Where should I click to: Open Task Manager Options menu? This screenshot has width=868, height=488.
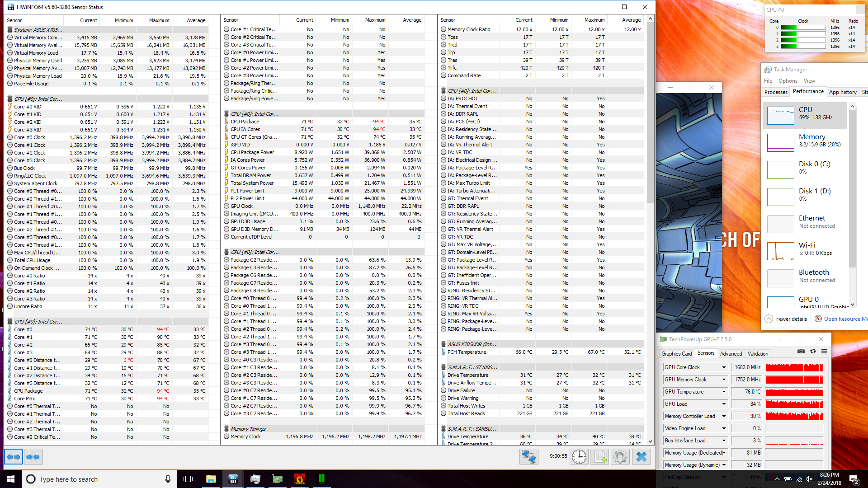click(x=788, y=81)
